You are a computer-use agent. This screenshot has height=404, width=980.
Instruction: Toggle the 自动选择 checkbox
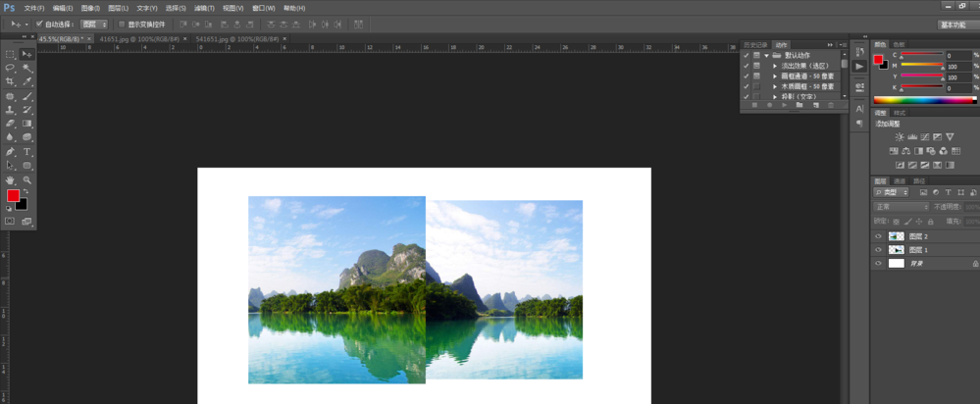[39, 24]
